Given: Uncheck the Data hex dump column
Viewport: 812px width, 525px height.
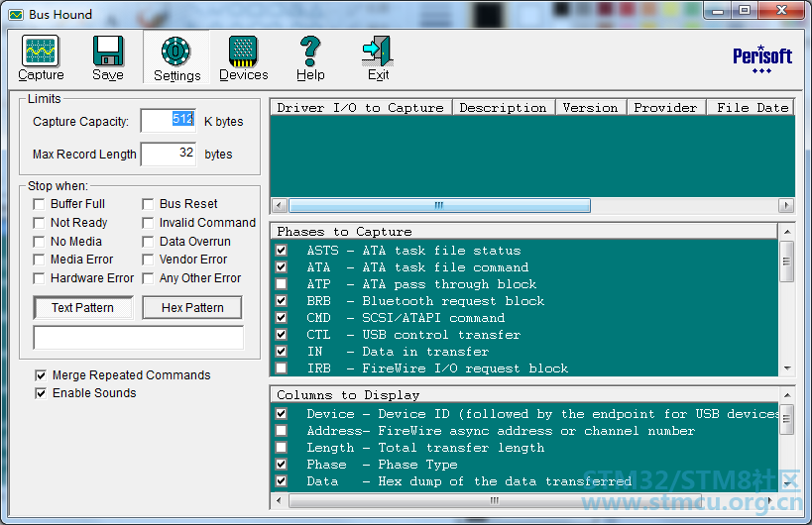Looking at the screenshot, I should coord(282,481).
